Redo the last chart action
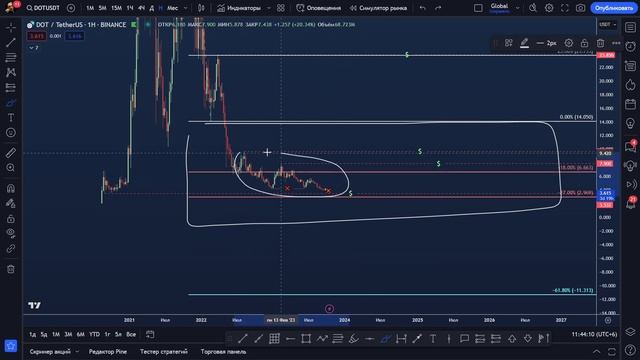 click(438, 8)
